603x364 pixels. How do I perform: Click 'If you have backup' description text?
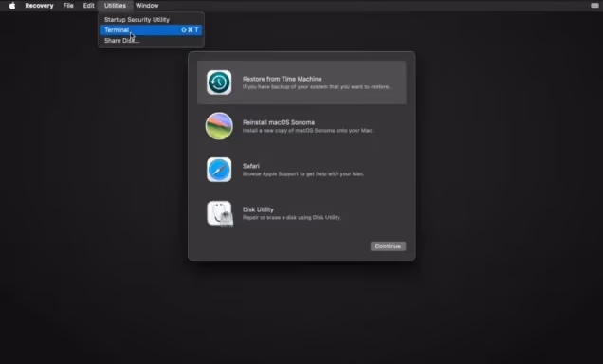[317, 87]
